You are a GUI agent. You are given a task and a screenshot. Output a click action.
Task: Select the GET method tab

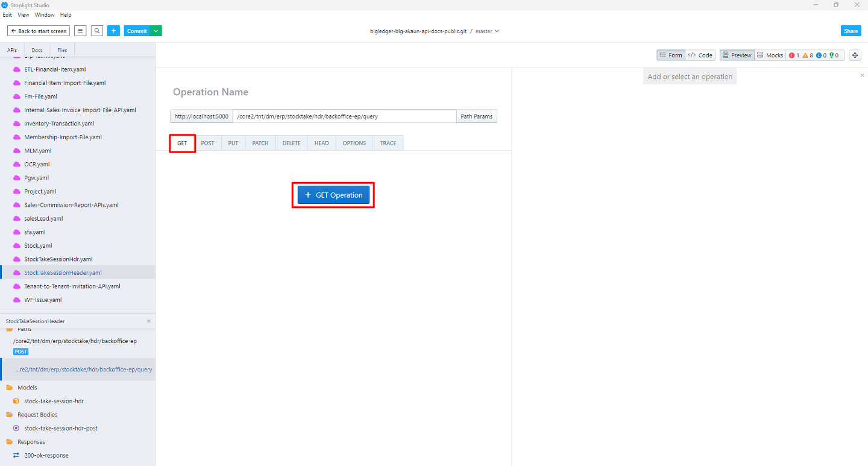pyautogui.click(x=182, y=143)
